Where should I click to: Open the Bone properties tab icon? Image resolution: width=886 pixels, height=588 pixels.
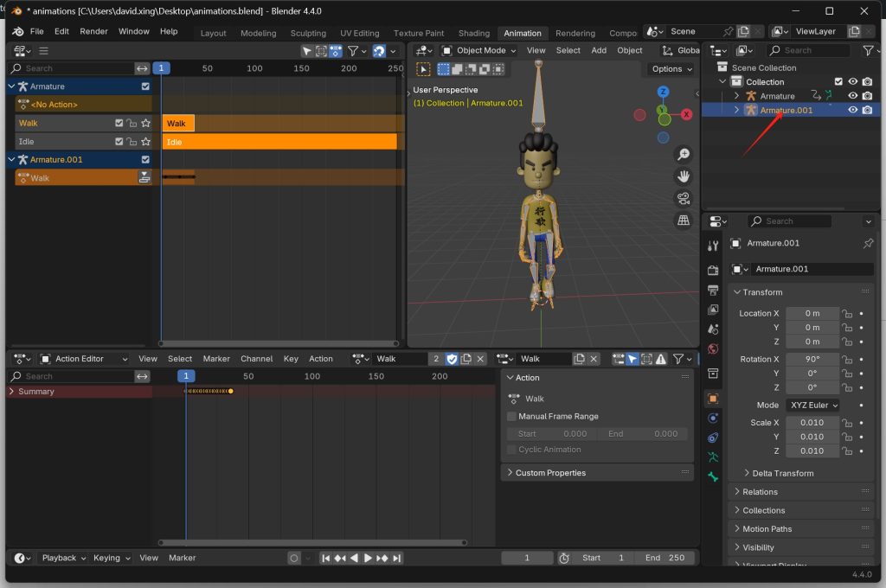tap(713, 476)
